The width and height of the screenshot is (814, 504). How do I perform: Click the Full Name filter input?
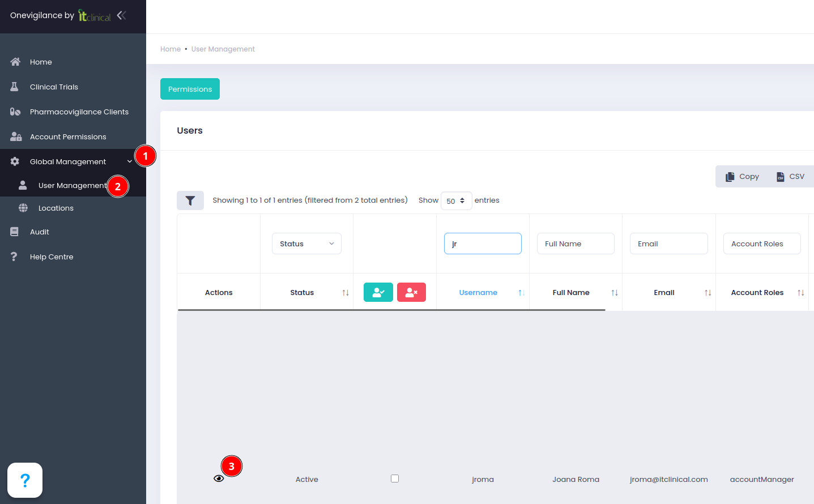click(x=576, y=244)
